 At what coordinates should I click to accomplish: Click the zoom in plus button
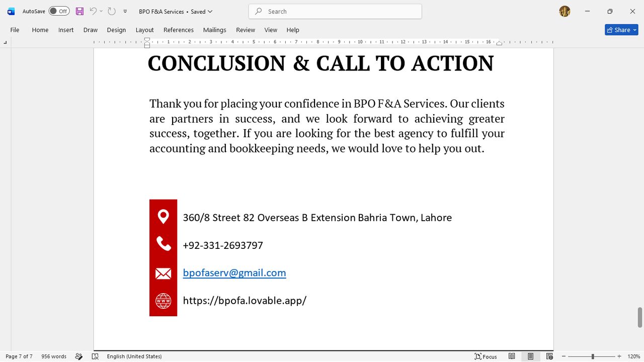click(619, 356)
